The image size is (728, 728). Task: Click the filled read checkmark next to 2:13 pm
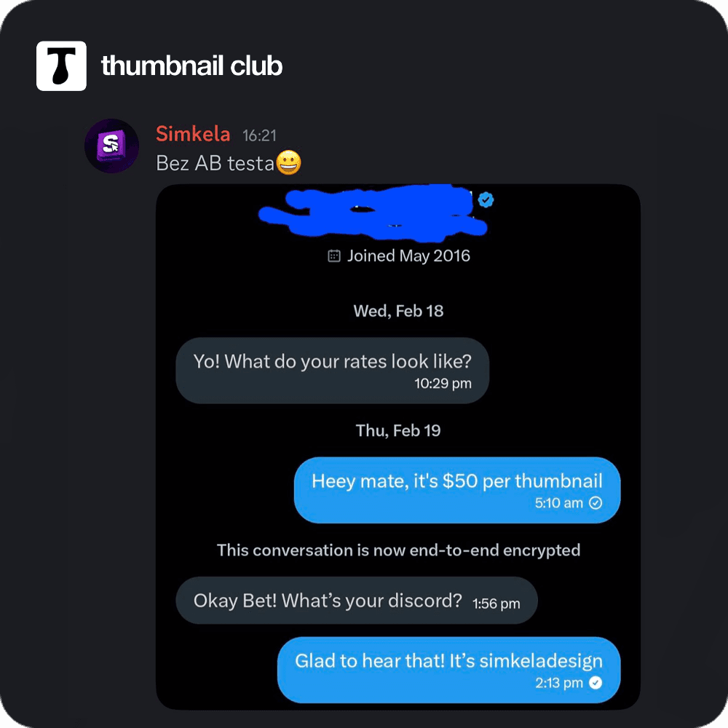(596, 683)
